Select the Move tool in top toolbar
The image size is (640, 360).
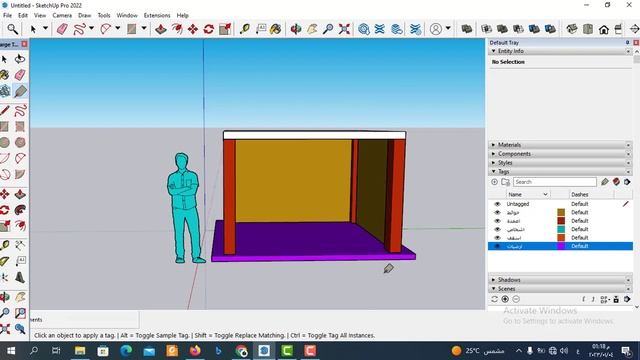[x=193, y=29]
